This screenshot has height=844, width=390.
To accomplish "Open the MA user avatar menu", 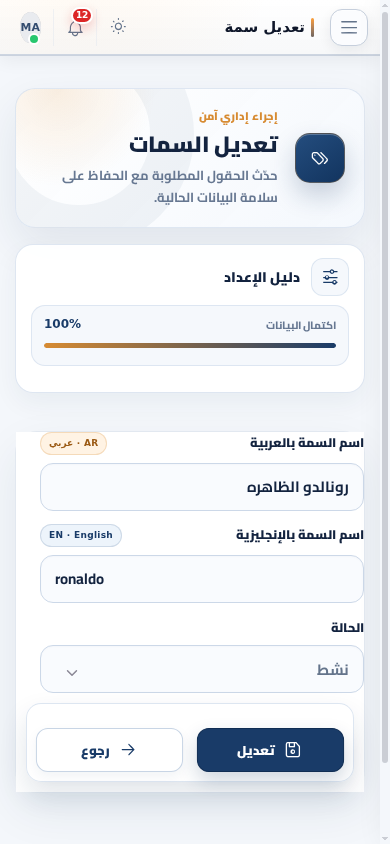I will click(31, 27).
